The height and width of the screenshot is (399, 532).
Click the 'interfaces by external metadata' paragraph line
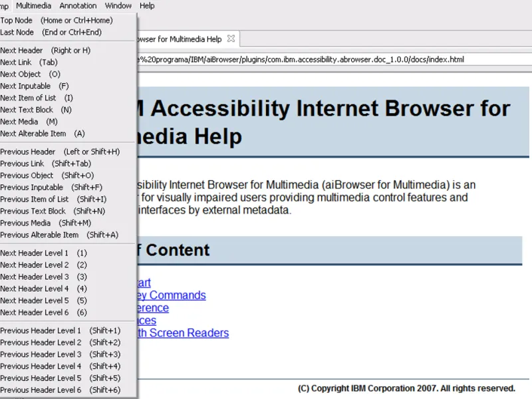pyautogui.click(x=214, y=210)
